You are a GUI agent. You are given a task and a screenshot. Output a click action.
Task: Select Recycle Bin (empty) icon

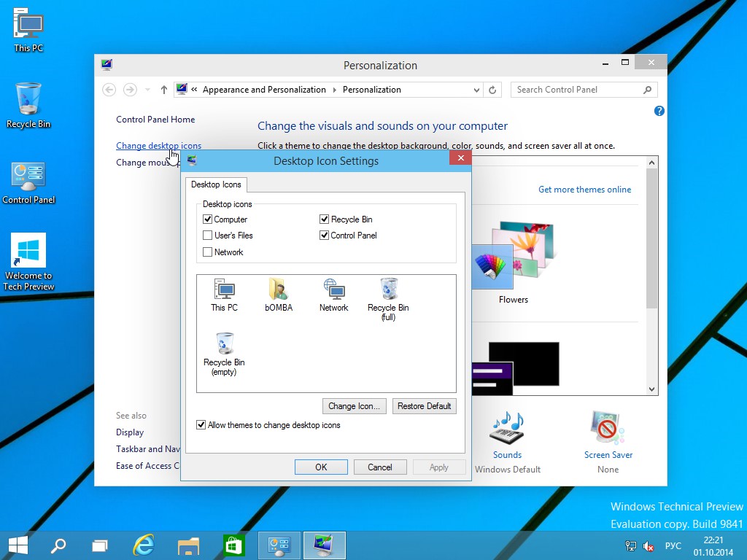coord(224,354)
